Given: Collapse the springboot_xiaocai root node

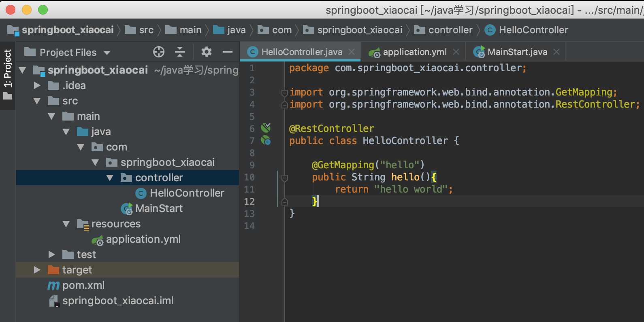Looking at the screenshot, I should [x=23, y=70].
